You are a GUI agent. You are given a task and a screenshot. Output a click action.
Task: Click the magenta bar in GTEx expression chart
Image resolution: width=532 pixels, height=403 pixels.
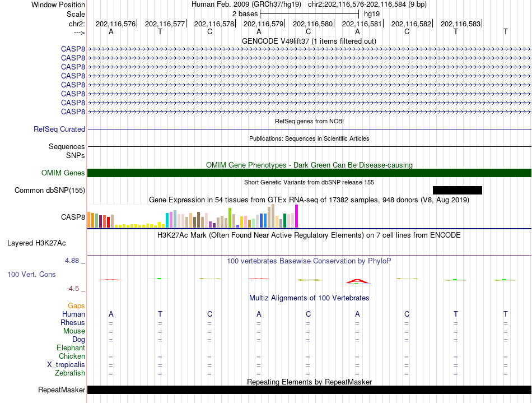tap(297, 216)
